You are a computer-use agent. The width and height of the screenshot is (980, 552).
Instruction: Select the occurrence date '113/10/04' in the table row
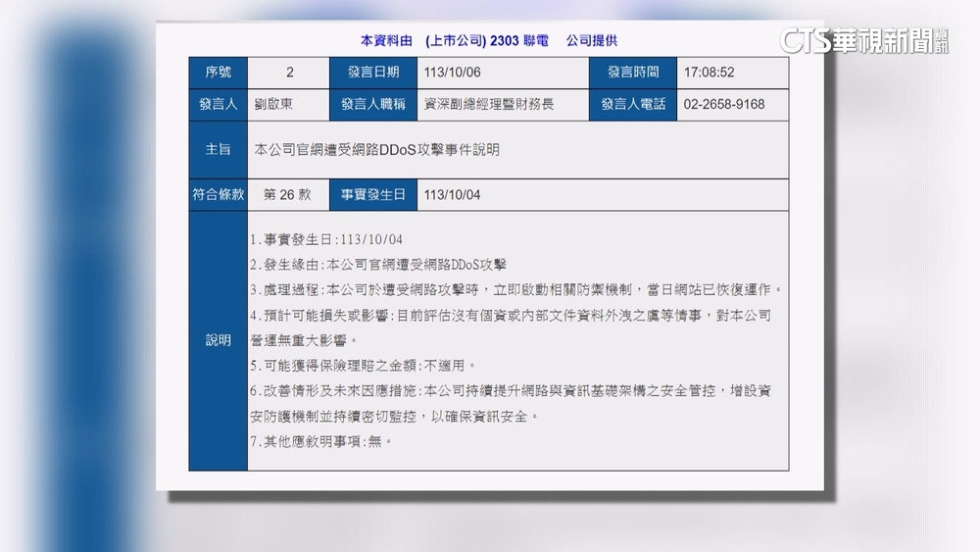452,195
